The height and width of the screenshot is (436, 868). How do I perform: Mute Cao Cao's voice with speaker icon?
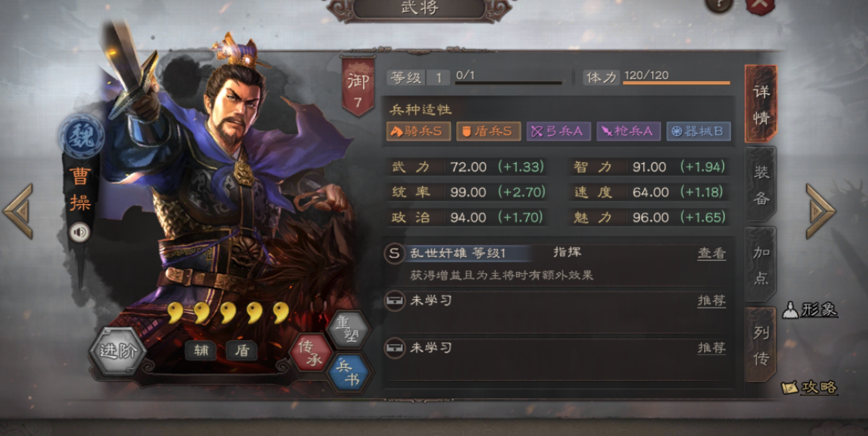click(x=80, y=233)
